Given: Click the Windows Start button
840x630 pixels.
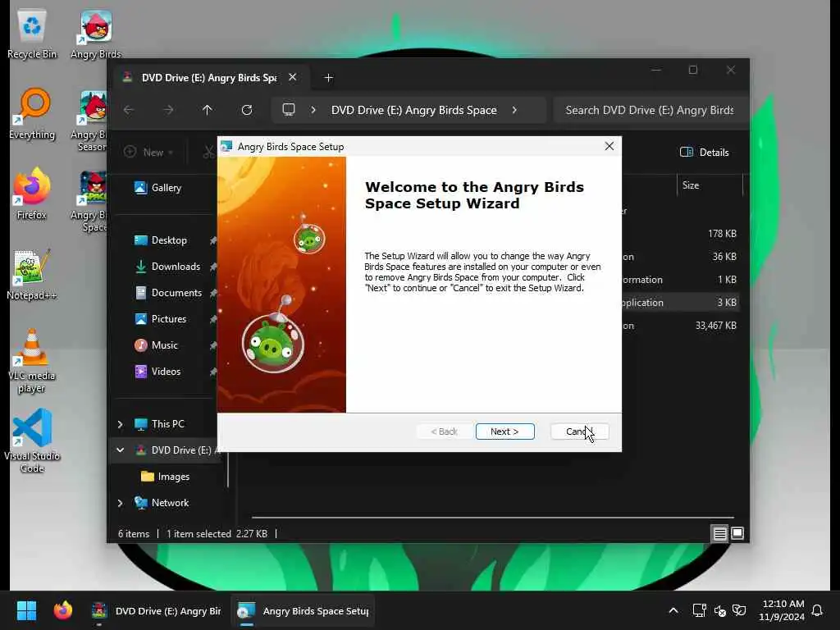Looking at the screenshot, I should click(26, 610).
